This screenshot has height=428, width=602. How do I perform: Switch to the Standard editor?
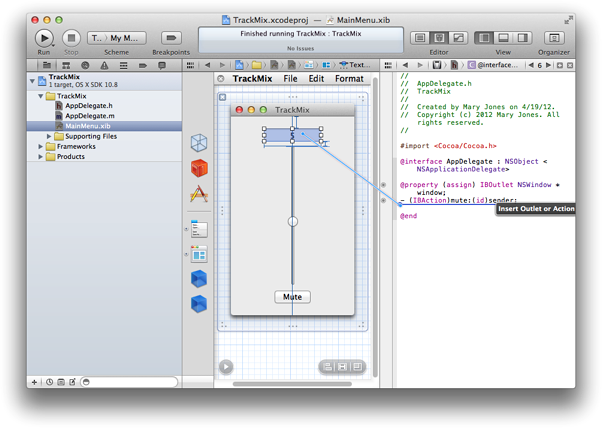coord(420,38)
